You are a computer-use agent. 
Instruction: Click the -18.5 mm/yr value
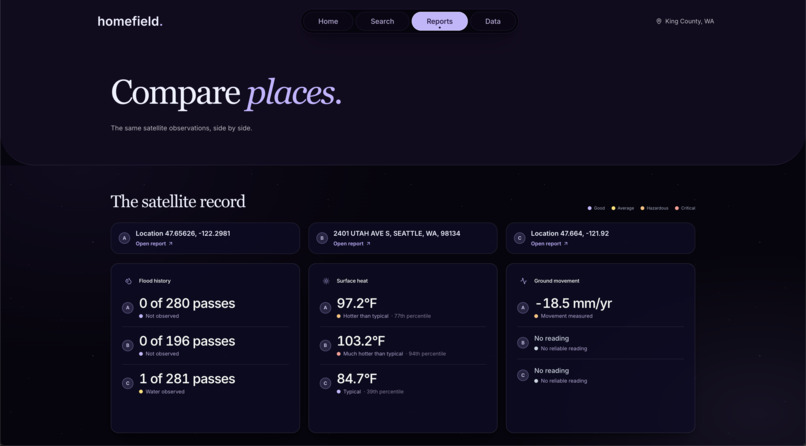(x=573, y=304)
